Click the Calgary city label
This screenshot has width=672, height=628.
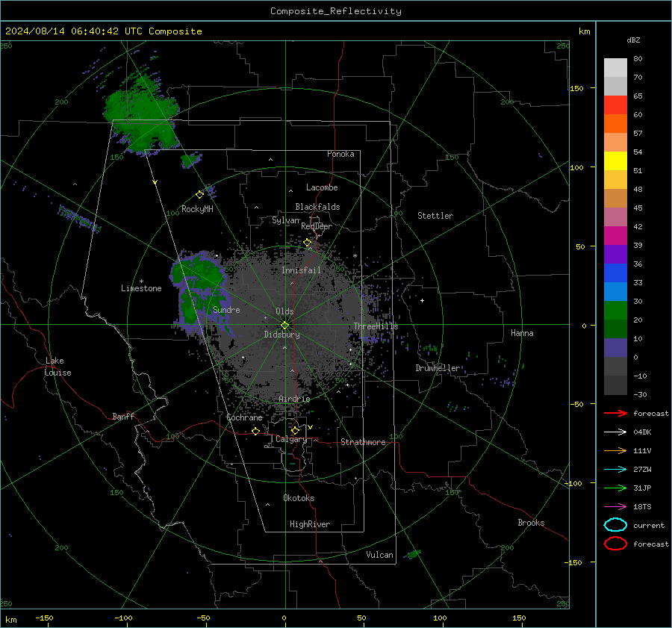tap(291, 439)
